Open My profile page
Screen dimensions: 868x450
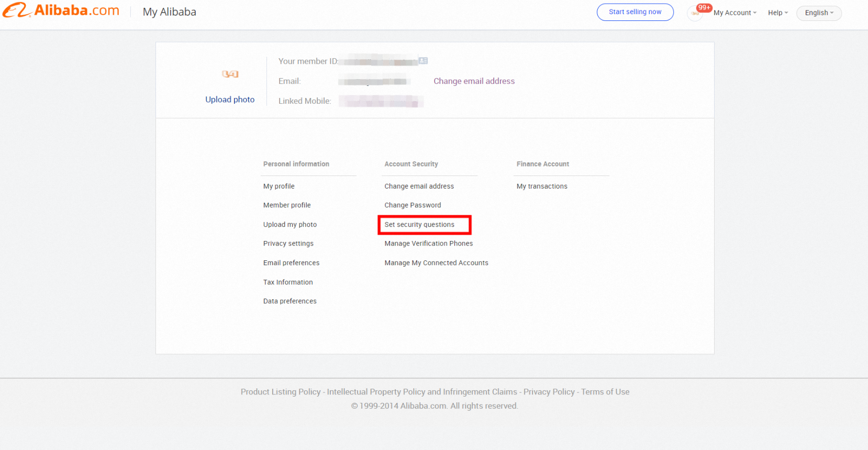tap(279, 186)
